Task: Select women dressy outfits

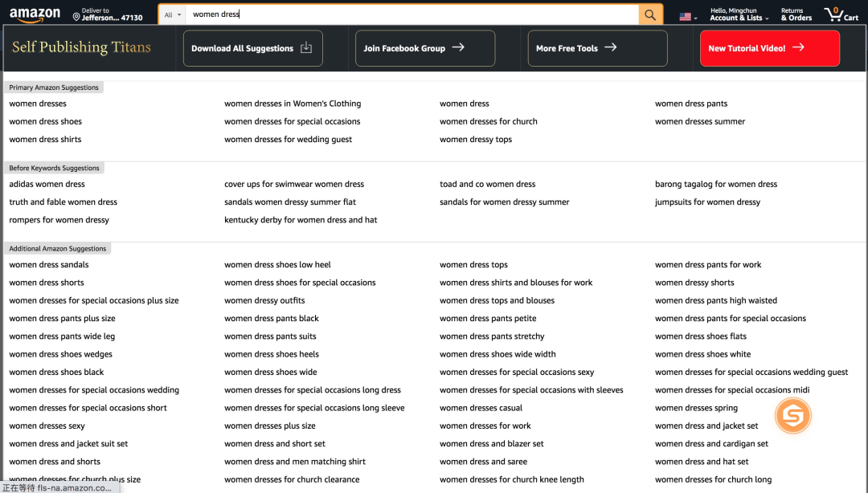Action: click(264, 301)
